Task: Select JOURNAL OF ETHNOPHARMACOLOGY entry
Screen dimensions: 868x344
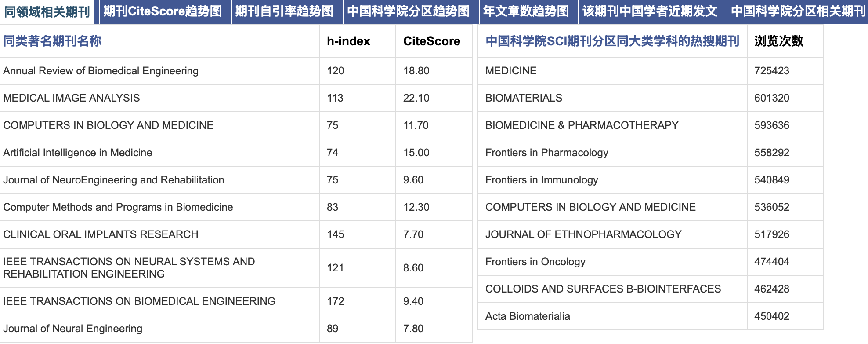Action: click(x=583, y=234)
